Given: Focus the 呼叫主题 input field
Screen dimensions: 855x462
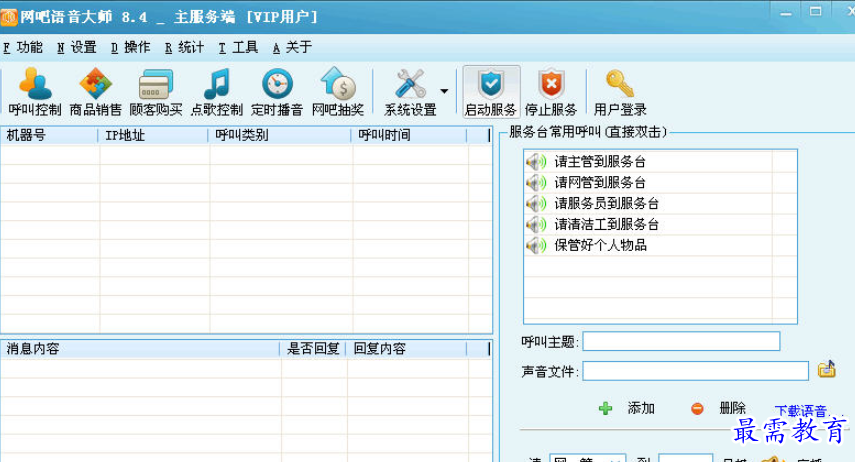Looking at the screenshot, I should [681, 341].
